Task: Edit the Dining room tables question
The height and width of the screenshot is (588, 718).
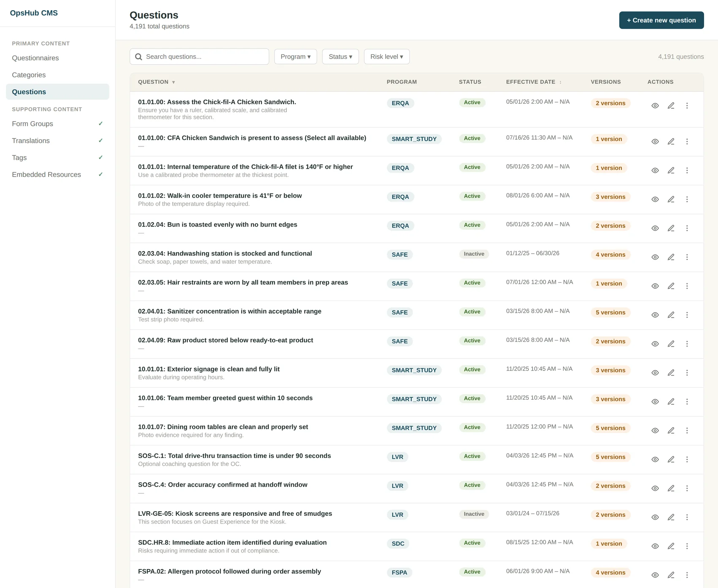Action: tap(671, 431)
